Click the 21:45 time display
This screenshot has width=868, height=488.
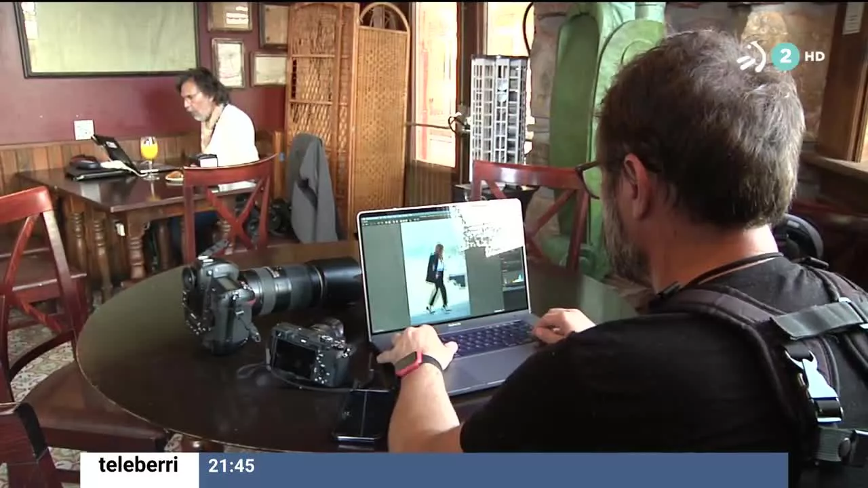[231, 466]
